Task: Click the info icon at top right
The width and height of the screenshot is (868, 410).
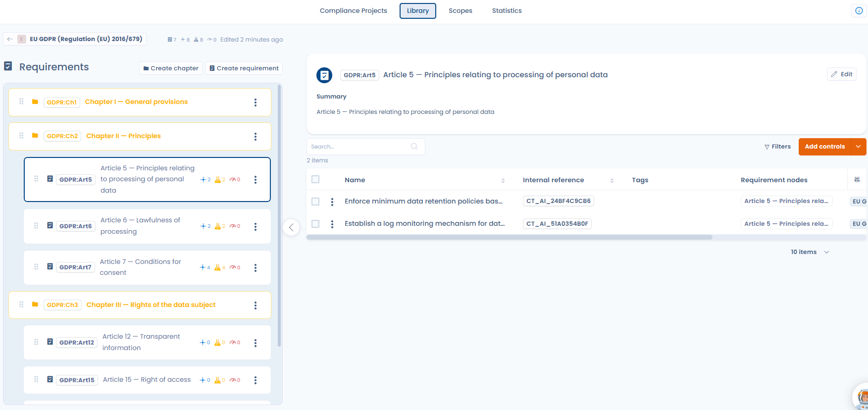Action: tap(859, 10)
